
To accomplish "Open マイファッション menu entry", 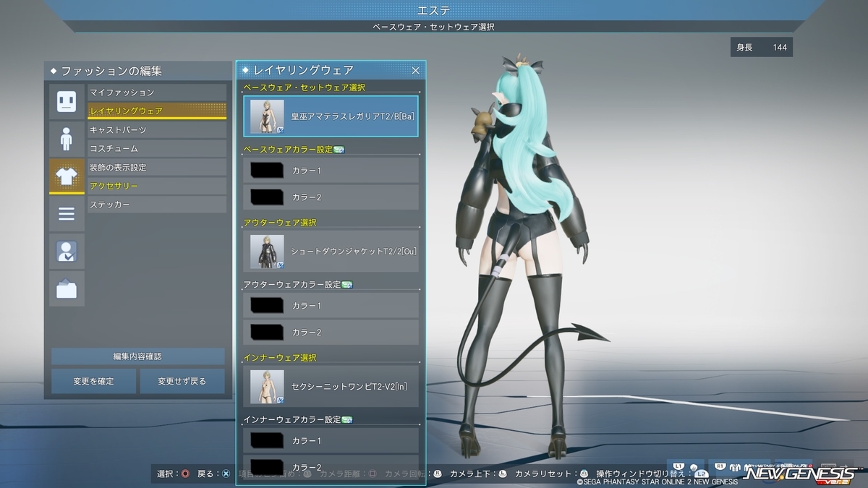I will coord(157,93).
